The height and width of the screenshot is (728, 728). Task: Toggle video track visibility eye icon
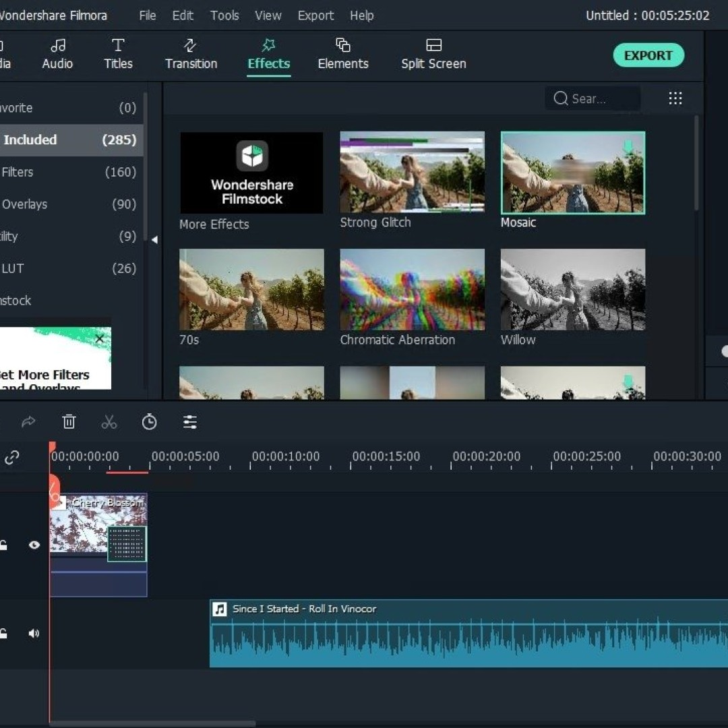34,545
